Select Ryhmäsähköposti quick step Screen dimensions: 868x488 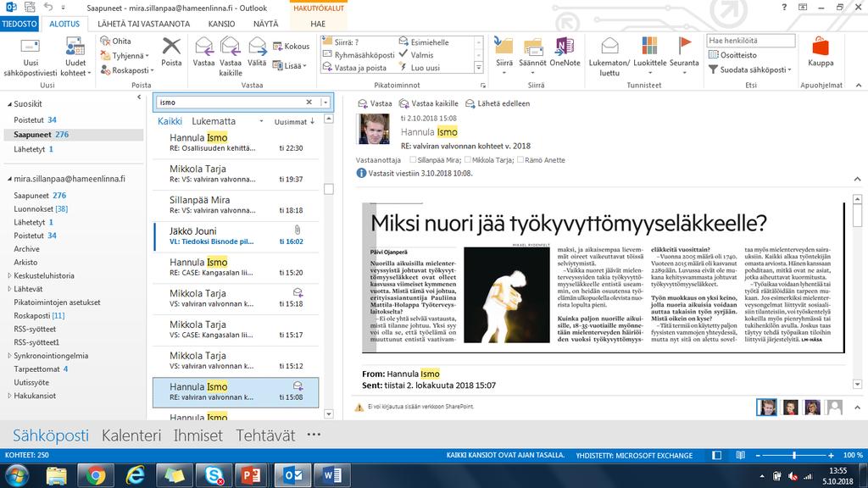point(359,55)
